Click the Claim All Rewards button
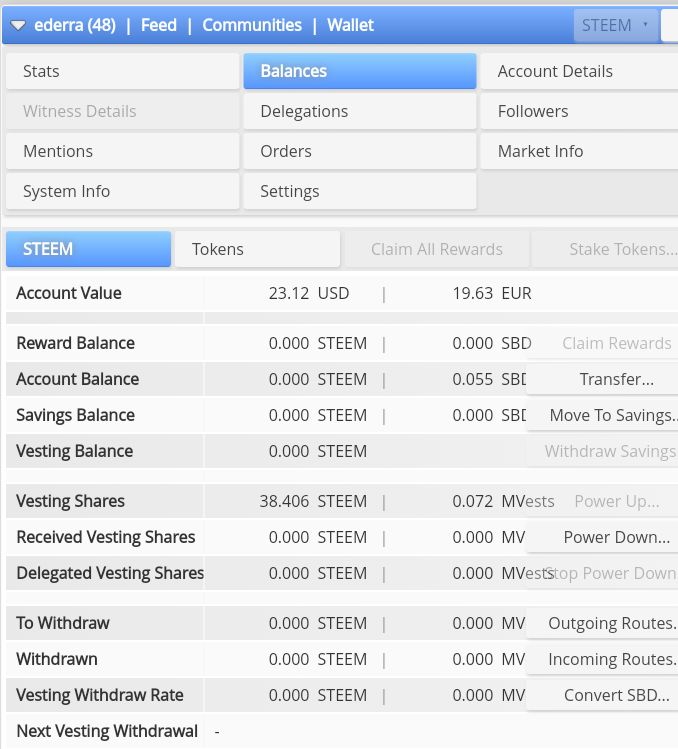The height and width of the screenshot is (749, 678). click(x=437, y=249)
